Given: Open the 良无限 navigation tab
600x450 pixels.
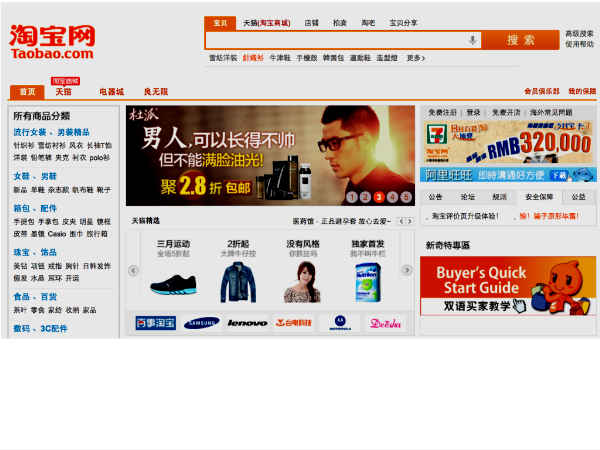Looking at the screenshot, I should coord(156,92).
